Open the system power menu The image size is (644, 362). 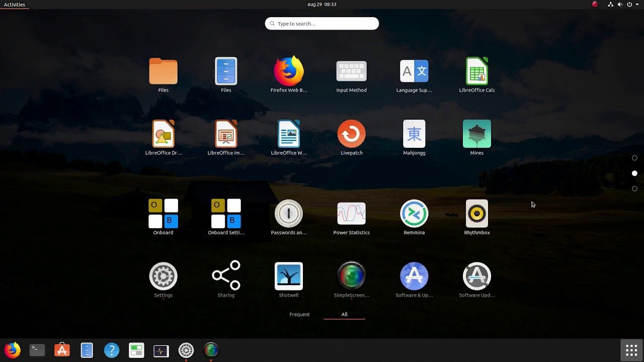coord(629,5)
